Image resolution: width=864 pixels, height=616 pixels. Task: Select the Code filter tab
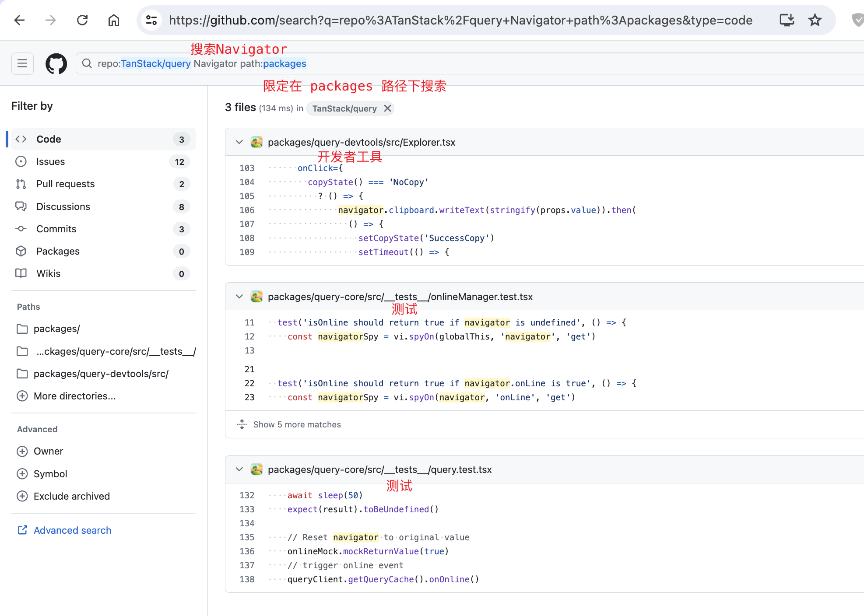coord(48,139)
